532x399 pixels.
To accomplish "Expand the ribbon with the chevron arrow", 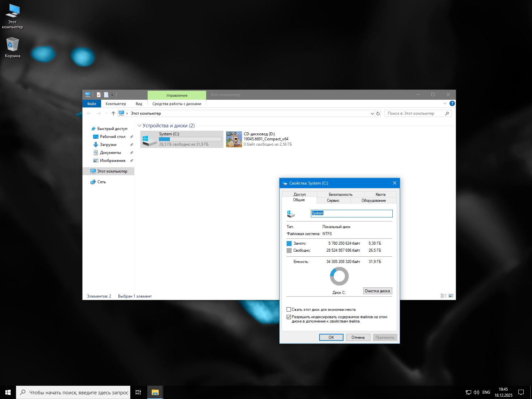I will [445, 103].
